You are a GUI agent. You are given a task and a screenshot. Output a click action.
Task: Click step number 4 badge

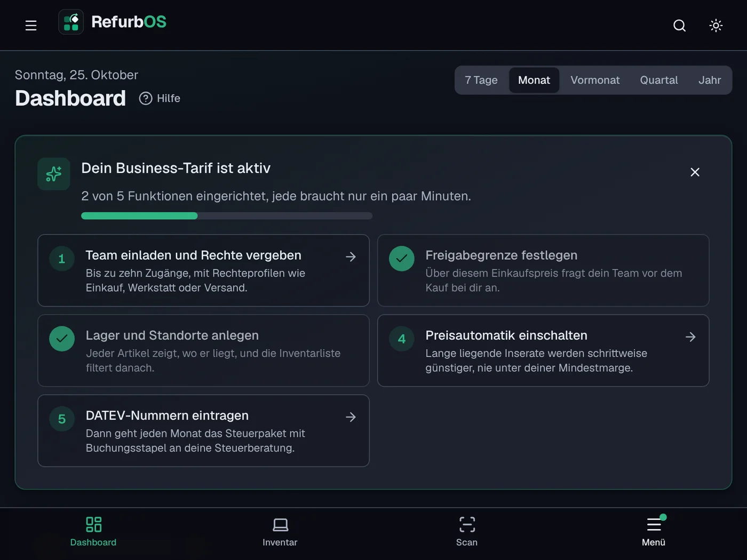pos(402,339)
